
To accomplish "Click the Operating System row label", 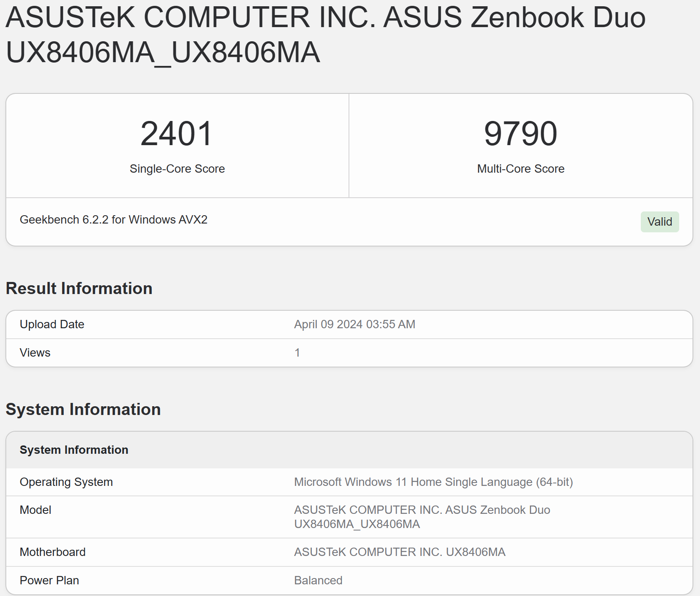I will [x=66, y=482].
